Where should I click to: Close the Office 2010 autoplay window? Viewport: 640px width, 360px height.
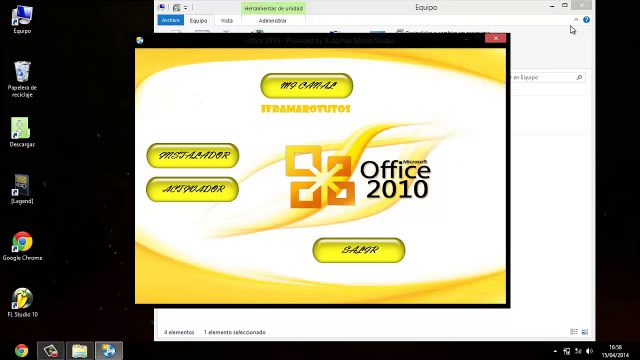click(496, 38)
